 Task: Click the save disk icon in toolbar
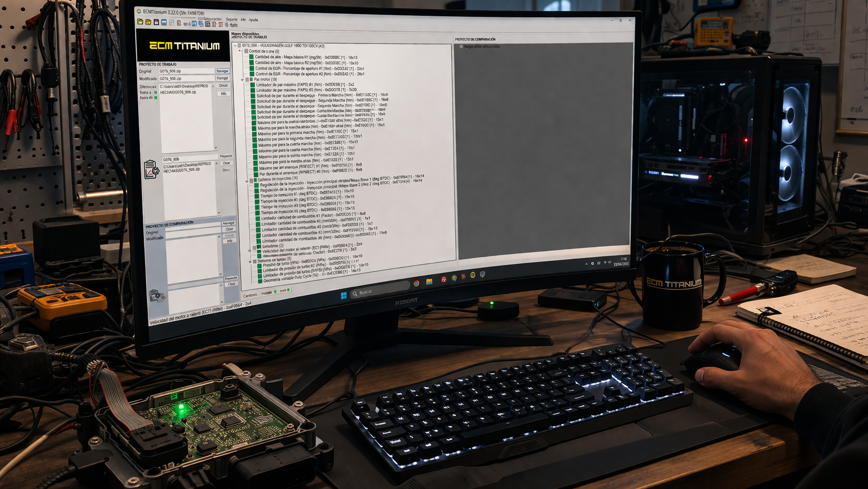[156, 22]
